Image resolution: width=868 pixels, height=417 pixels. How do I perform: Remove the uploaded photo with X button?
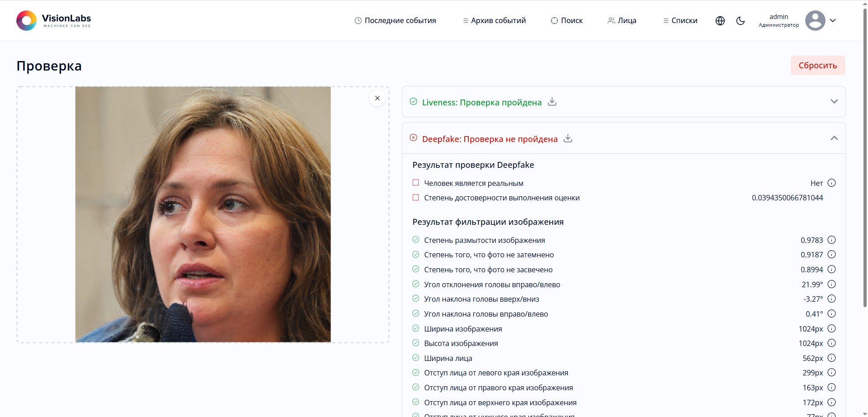click(377, 98)
